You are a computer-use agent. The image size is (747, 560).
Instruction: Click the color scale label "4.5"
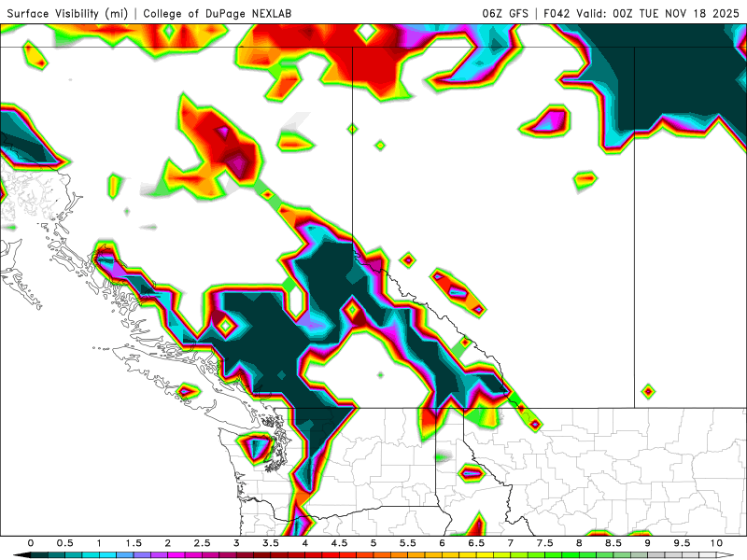[x=339, y=543]
